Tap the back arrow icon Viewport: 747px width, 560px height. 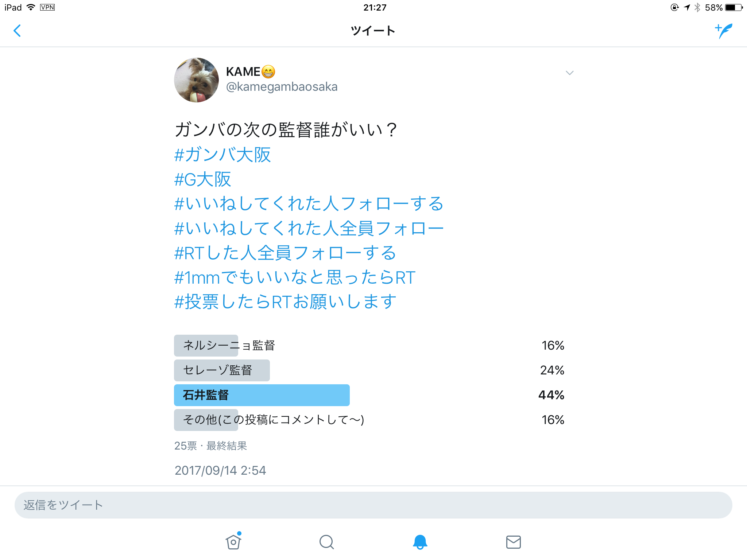point(17,31)
